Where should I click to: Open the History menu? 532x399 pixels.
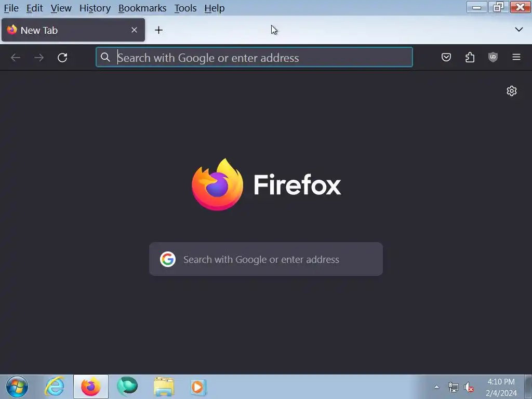[x=95, y=8]
